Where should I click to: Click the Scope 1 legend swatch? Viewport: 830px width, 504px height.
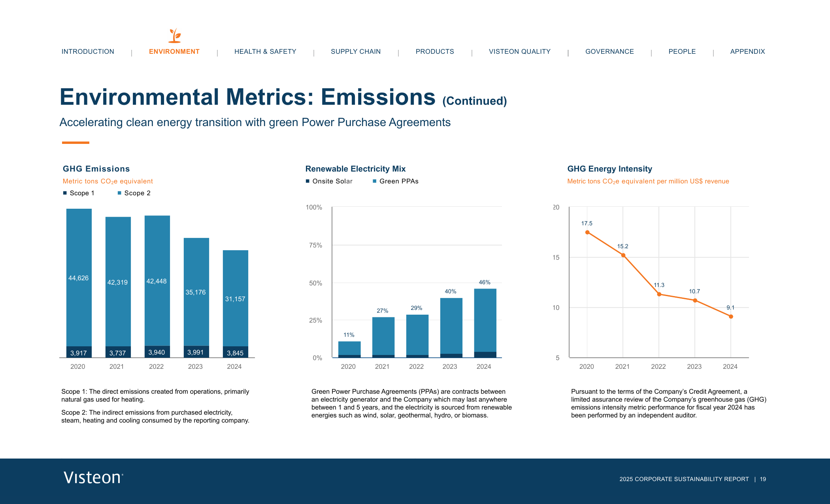[x=65, y=193]
